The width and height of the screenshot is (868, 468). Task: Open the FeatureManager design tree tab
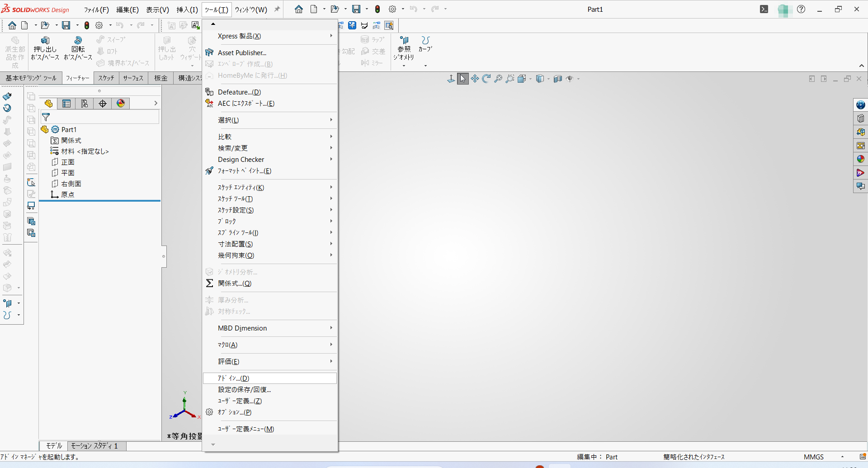pyautogui.click(x=48, y=104)
